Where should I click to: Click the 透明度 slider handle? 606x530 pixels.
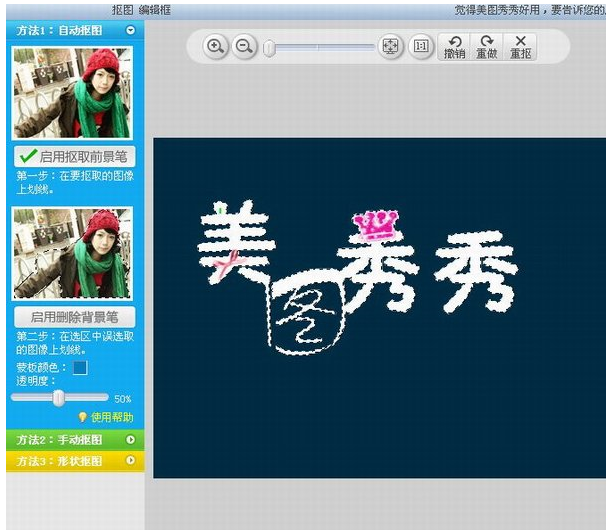[59, 398]
